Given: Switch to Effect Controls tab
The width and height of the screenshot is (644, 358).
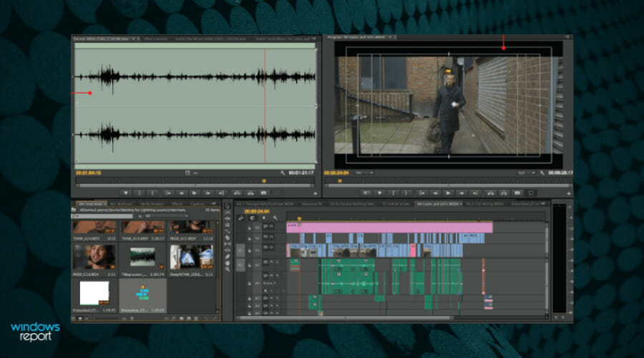Looking at the screenshot, I should click(155, 39).
